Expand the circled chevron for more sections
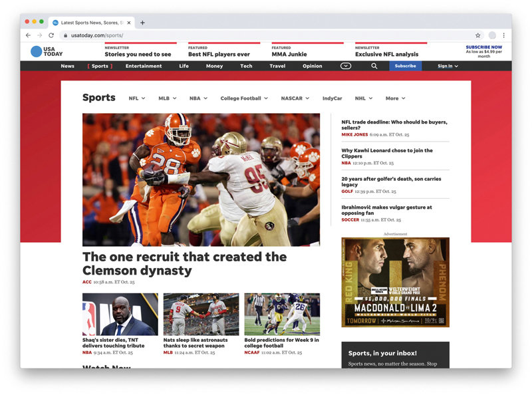 click(x=346, y=66)
